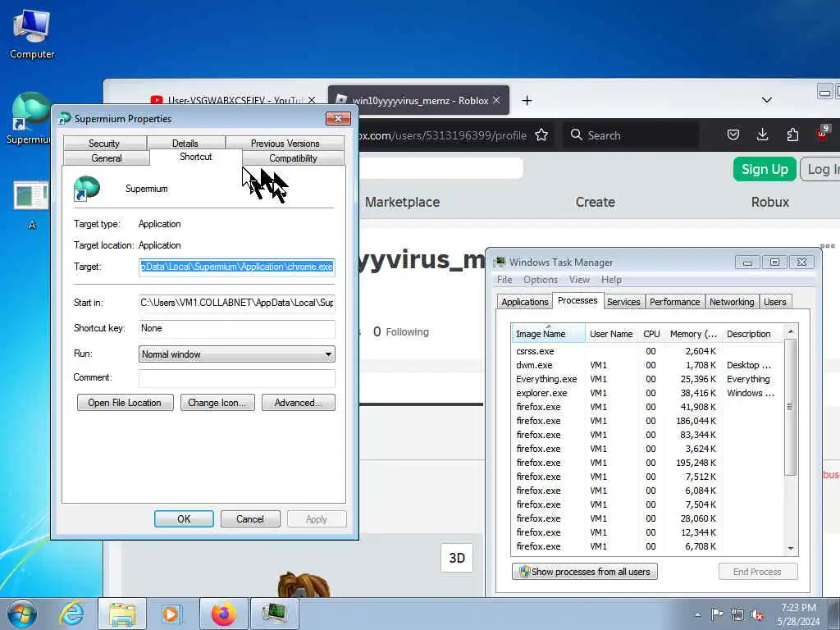Sort processes by Image Name column
Screen dimensions: 840x630
(x=548, y=334)
